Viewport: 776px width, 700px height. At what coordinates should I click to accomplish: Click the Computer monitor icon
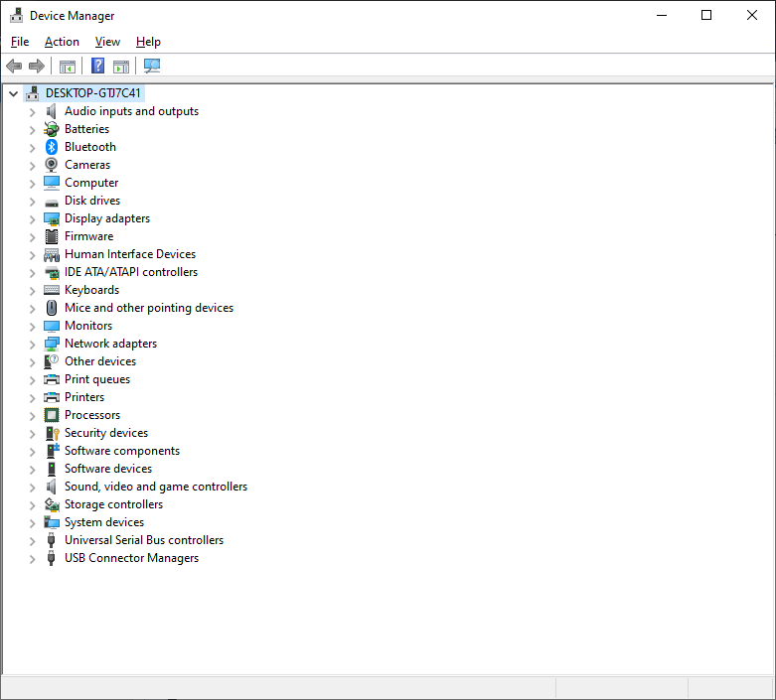point(52,183)
